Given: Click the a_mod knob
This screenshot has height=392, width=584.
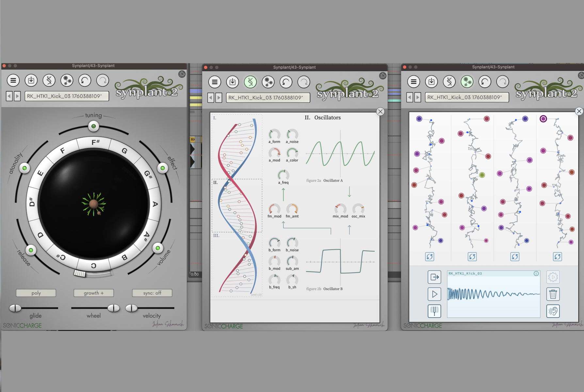Looking at the screenshot, I should 274,153.
